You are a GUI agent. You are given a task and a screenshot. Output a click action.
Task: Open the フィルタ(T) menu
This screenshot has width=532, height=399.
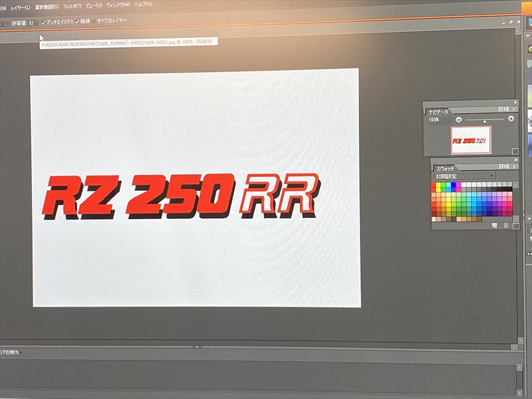(x=72, y=6)
